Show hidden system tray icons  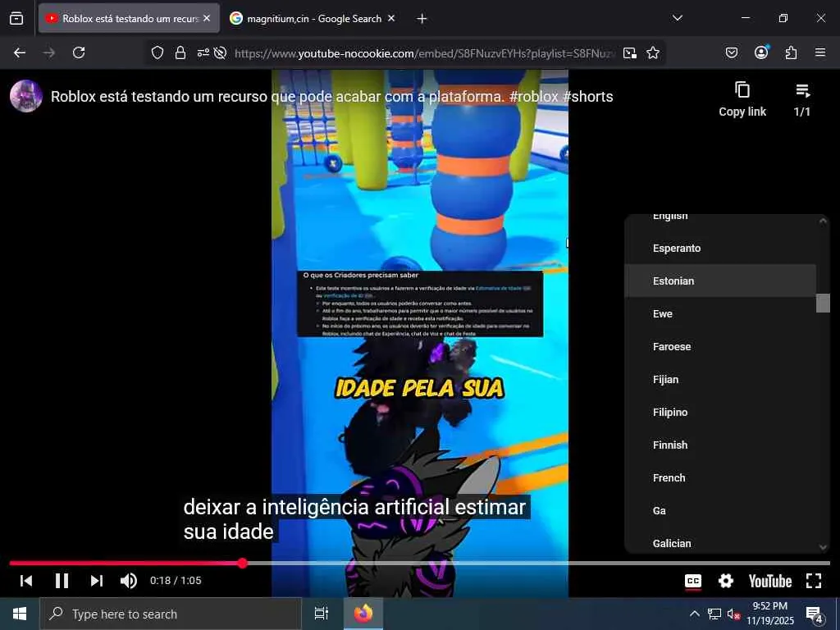coord(694,614)
